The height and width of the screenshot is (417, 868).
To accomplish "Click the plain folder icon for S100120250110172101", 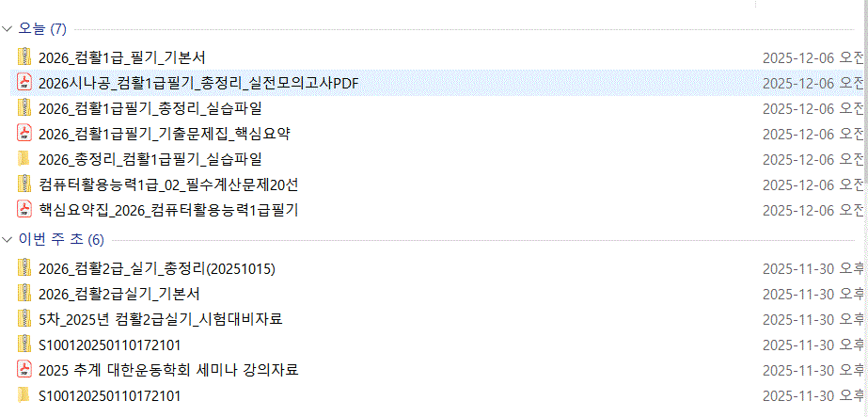I will pos(24,395).
